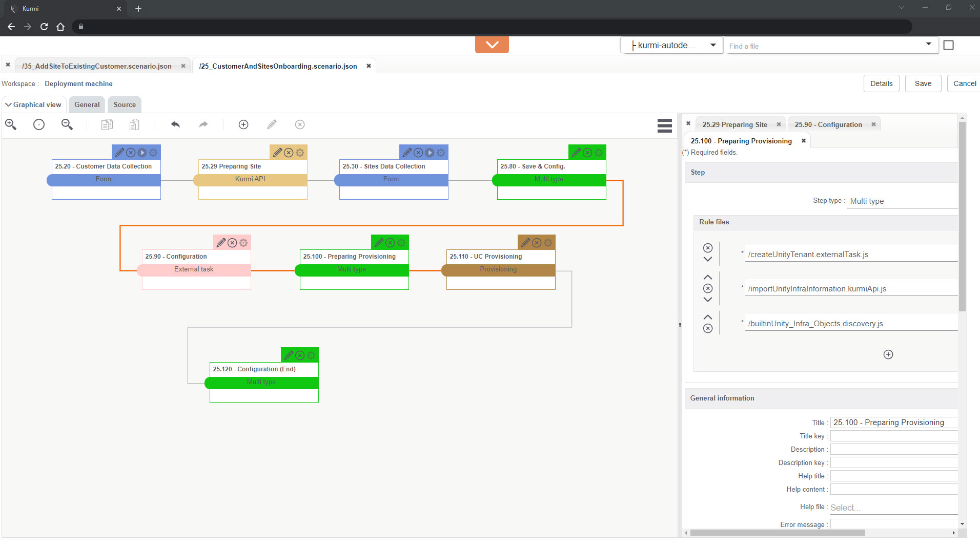Click the delete step toolbar icon
The height and width of the screenshot is (549, 980).
click(x=300, y=124)
